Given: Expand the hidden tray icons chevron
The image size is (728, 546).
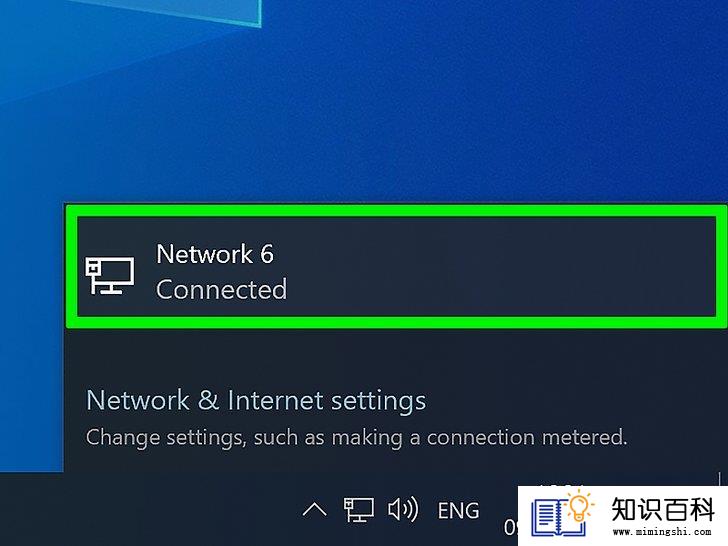Looking at the screenshot, I should point(314,510).
